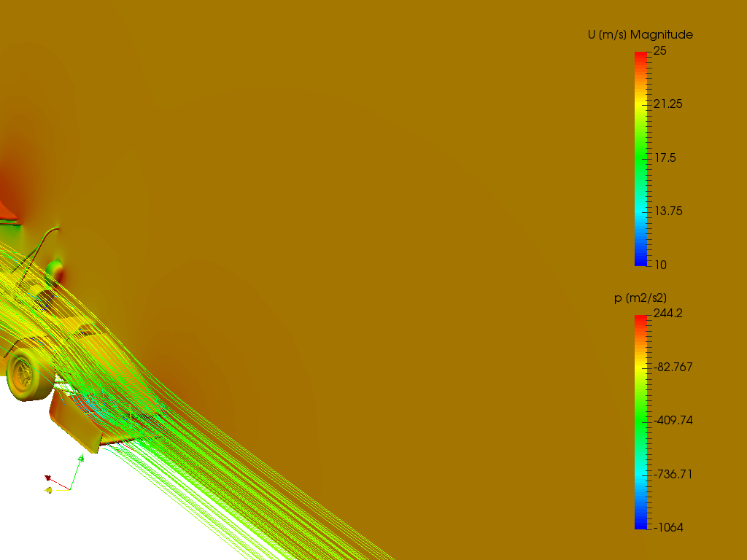
Task: Click the U (m/s) Magnitude legend title
Action: coord(639,34)
